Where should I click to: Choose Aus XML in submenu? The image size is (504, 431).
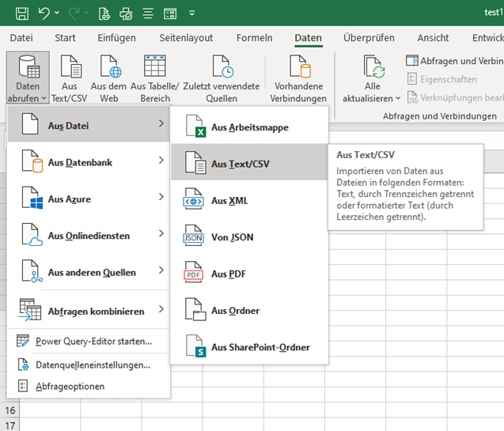(249, 198)
